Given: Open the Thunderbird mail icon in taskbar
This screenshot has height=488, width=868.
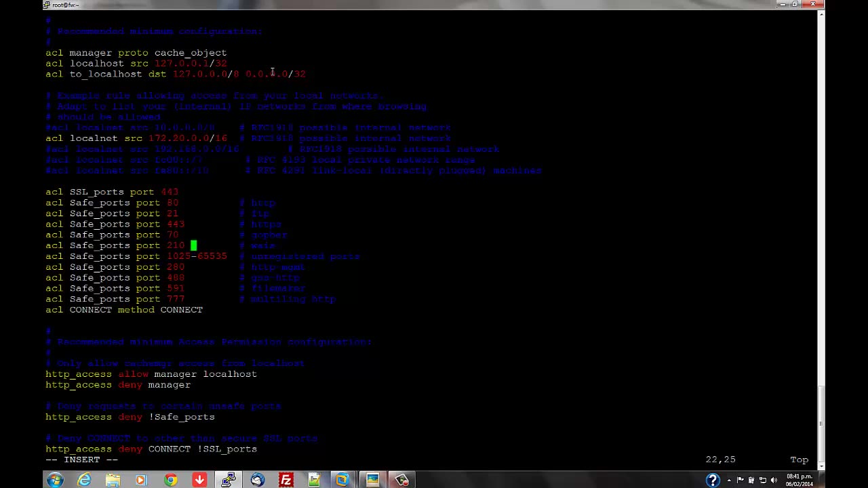Looking at the screenshot, I should point(258,480).
